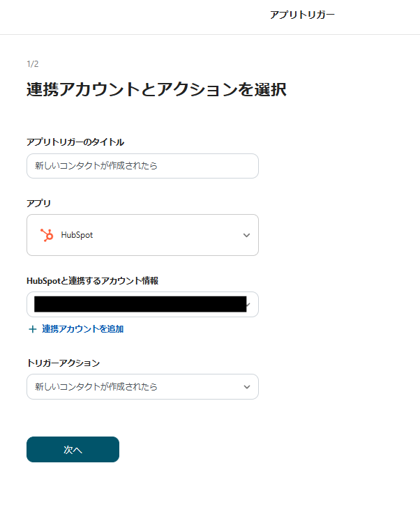The height and width of the screenshot is (523, 420).
Task: Open the account selector chevron arrow
Action: [249, 305]
